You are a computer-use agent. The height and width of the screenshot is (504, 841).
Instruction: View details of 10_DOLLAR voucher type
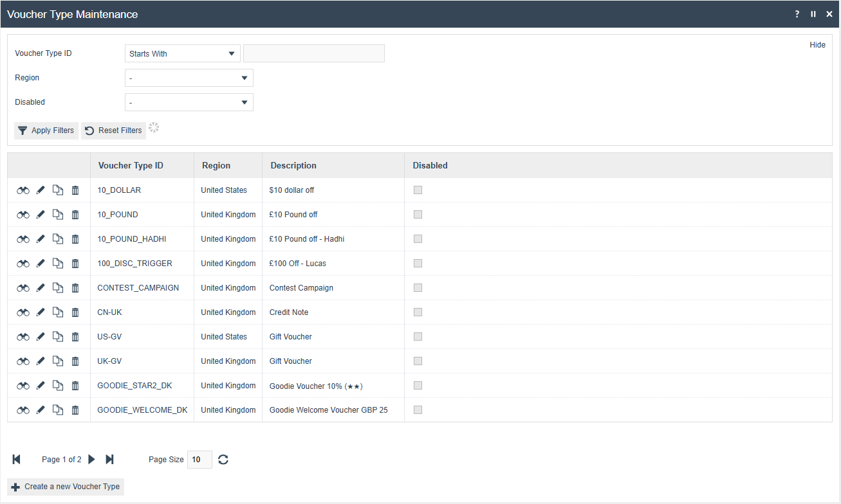coord(23,190)
